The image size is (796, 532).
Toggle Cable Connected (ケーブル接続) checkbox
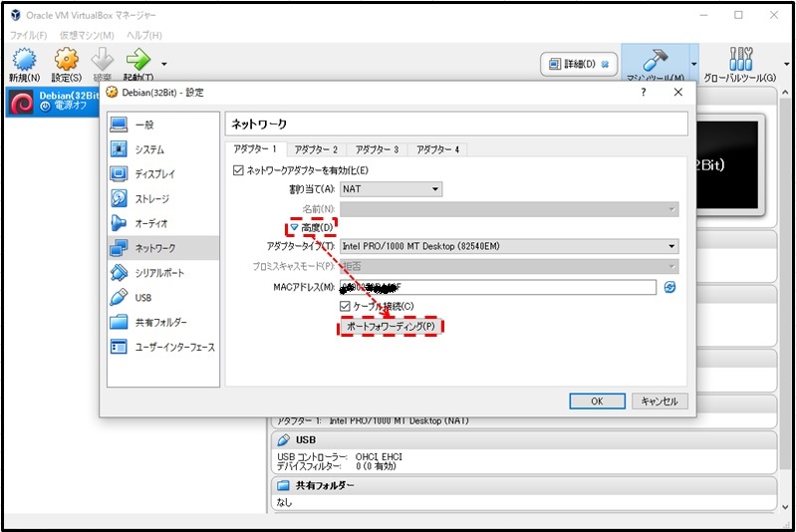pos(345,306)
